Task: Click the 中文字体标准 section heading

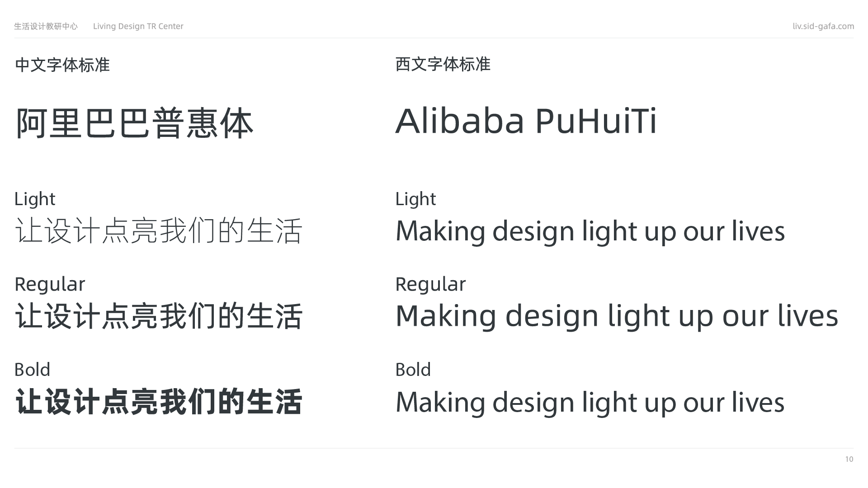Action: (62, 65)
